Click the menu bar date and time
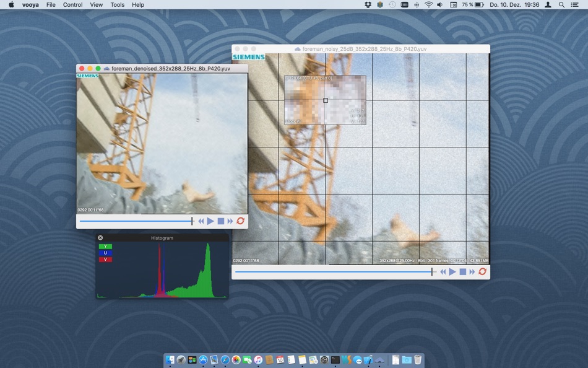The image size is (588, 368). point(514,5)
